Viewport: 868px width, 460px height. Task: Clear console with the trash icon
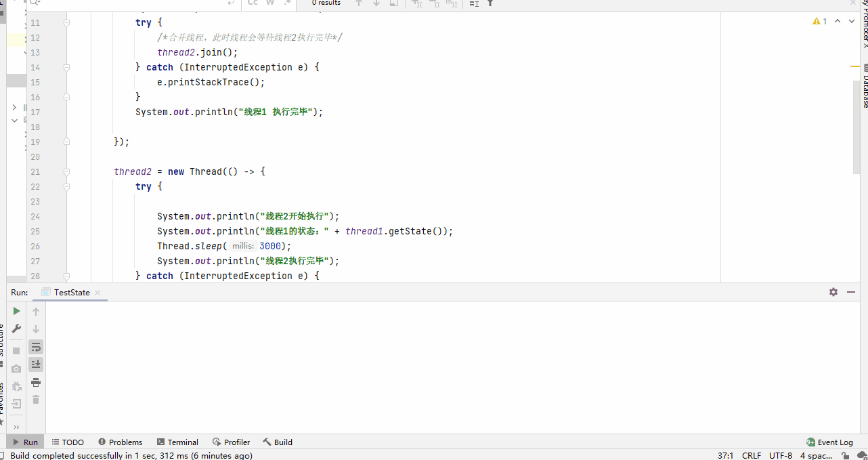[36, 400]
